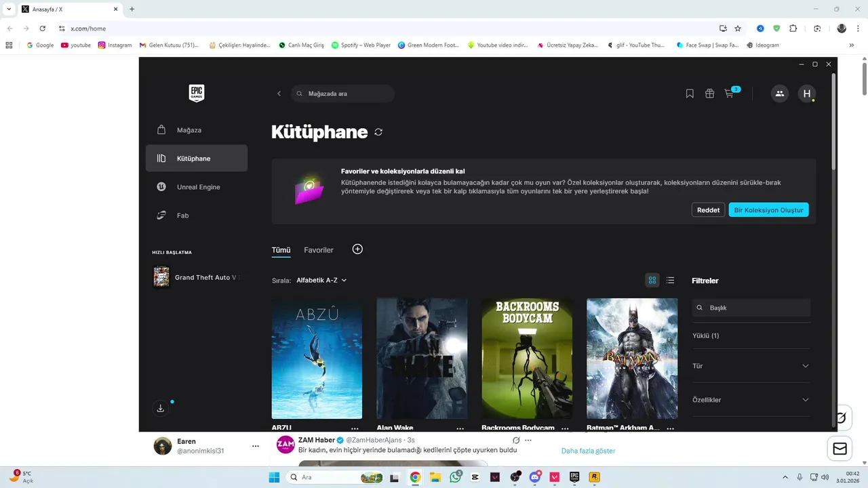The image size is (868, 488).
Task: Open account menu dots beside Earen
Action: (x=256, y=446)
